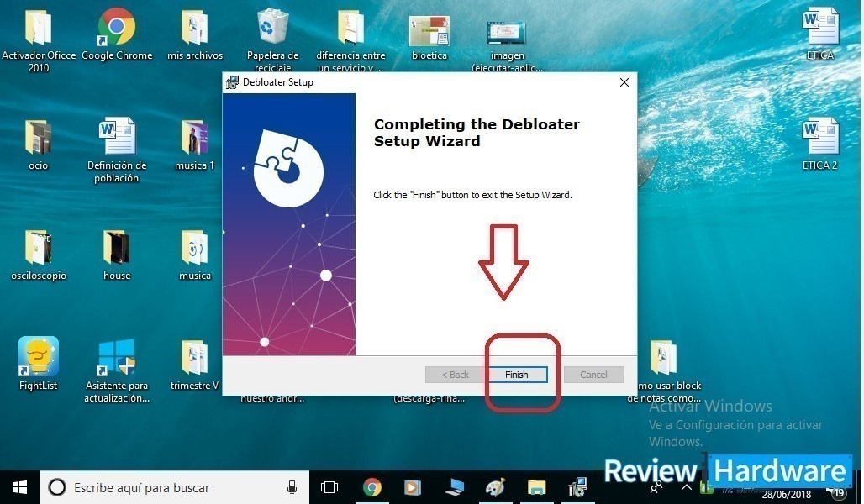Click the greyed-out Back button
This screenshot has width=864, height=504.
(x=455, y=375)
